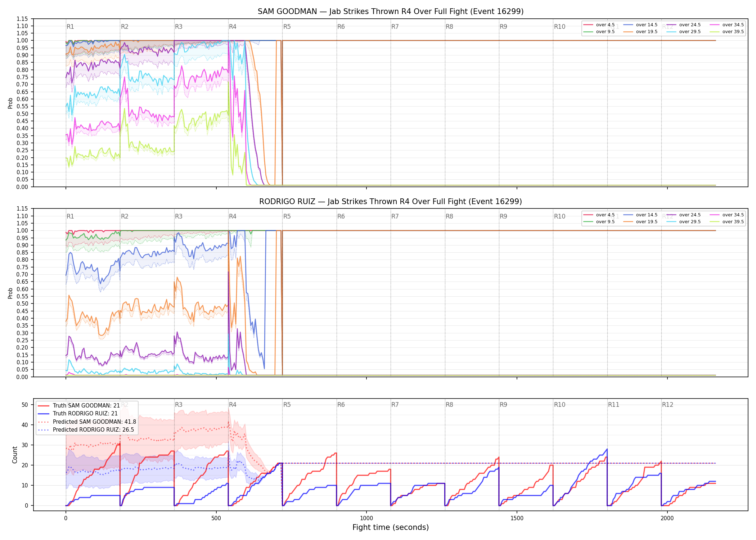Pick 'over 9.5' in the Rodrigo Ruiz legend
The width and height of the screenshot is (756, 540).
pos(599,222)
